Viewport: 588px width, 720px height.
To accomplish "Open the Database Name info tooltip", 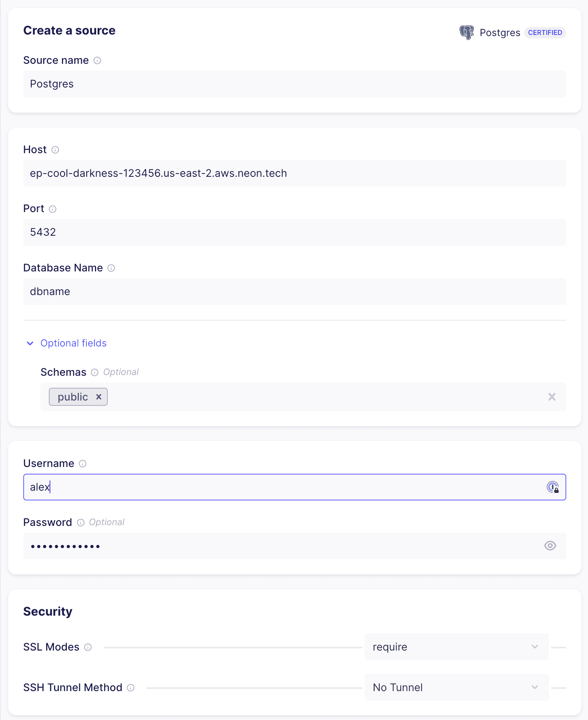I will click(x=111, y=268).
